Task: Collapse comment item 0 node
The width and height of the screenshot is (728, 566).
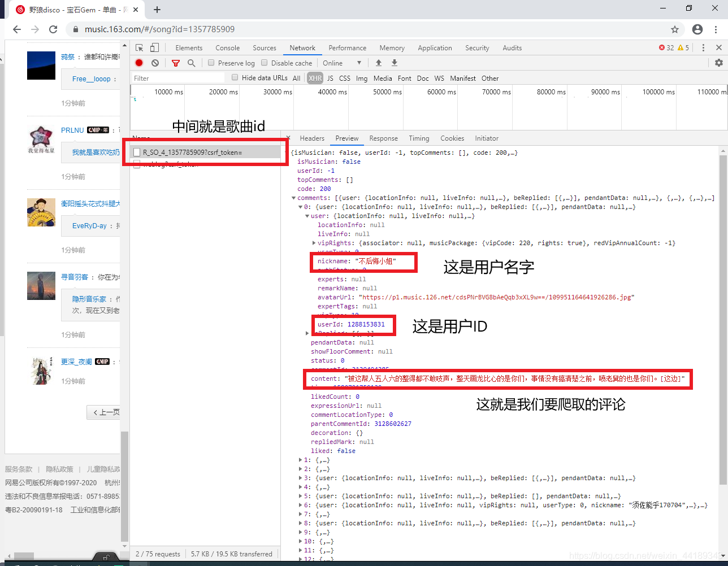Action: click(300, 207)
